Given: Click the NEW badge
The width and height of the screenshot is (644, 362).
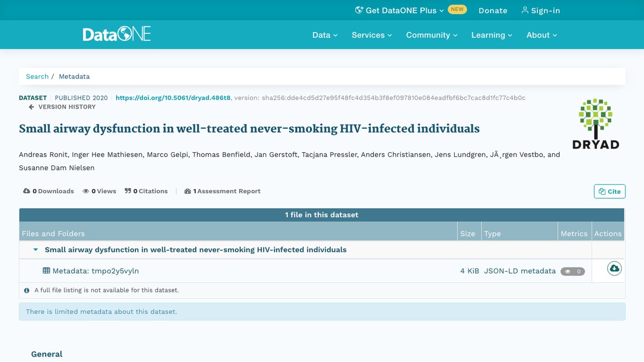Looking at the screenshot, I should 457,9.
